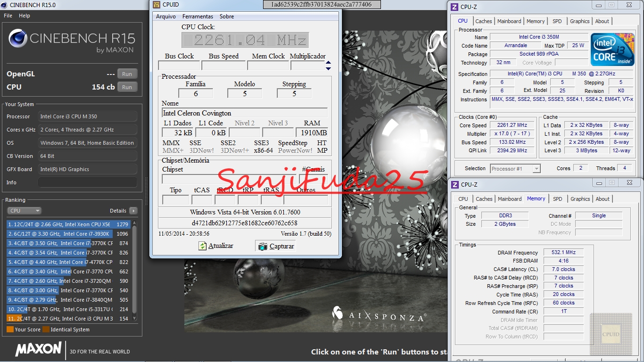644x362 pixels.
Task: Click the lower CPU-Z window title icon
Action: click(x=454, y=185)
